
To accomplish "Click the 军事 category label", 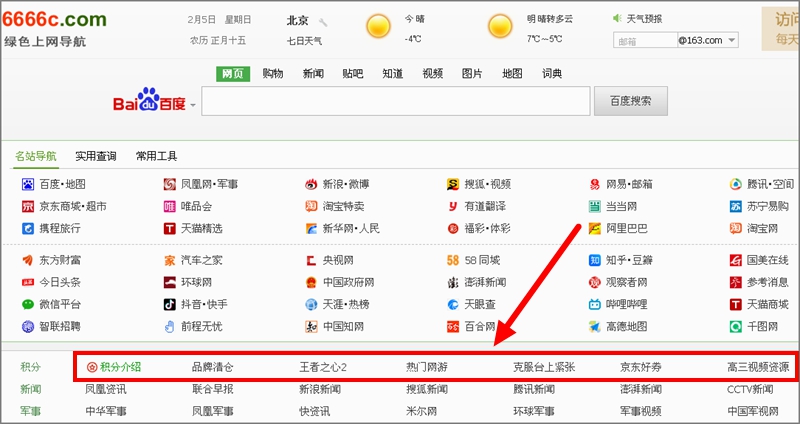I will (x=31, y=411).
